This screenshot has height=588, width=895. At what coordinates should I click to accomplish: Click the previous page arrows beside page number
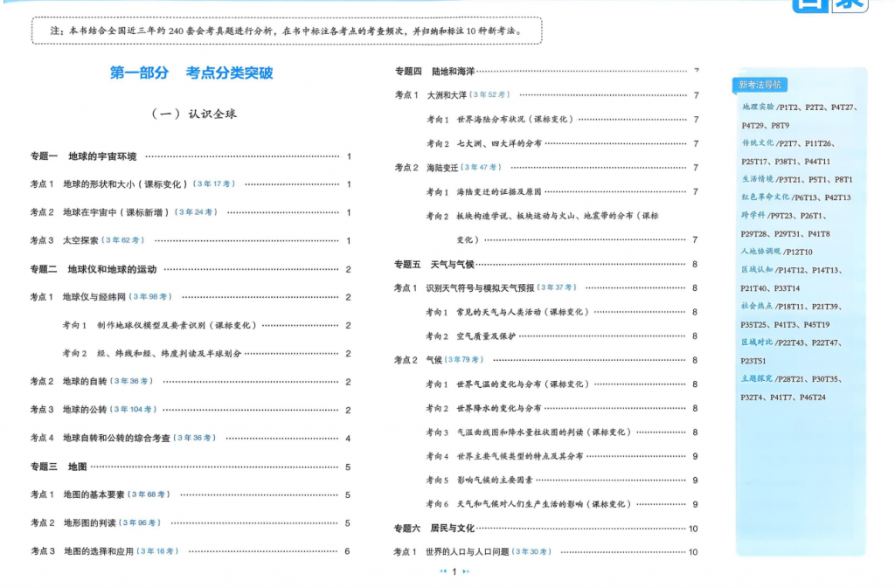(x=442, y=571)
